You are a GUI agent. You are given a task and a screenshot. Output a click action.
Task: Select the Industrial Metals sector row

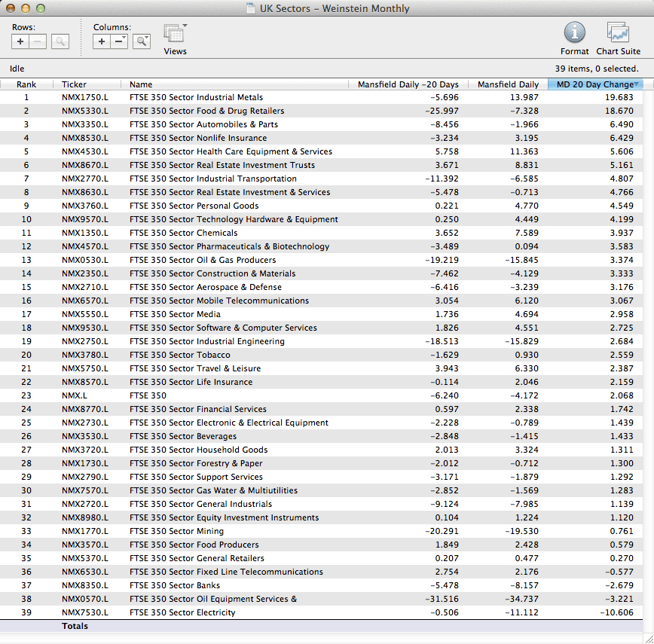coord(196,97)
